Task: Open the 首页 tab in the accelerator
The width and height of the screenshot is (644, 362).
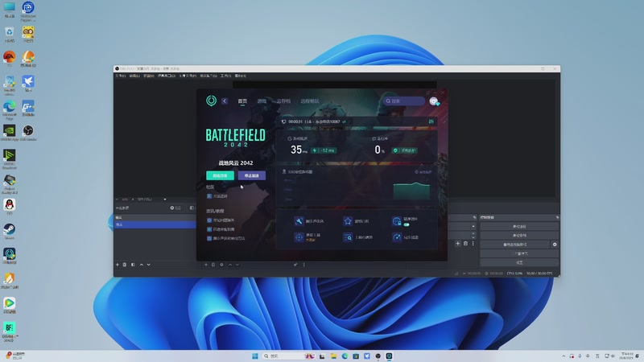Action: pos(242,101)
